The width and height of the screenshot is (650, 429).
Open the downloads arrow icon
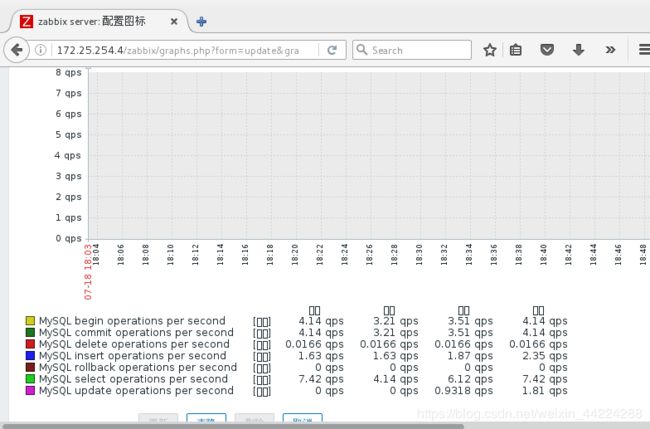pyautogui.click(x=578, y=50)
